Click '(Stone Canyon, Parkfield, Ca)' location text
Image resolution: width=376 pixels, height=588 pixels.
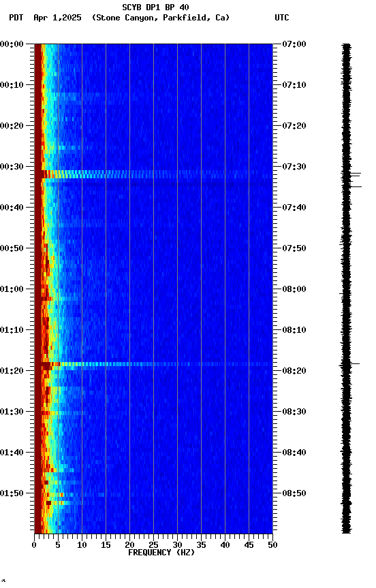click(161, 18)
